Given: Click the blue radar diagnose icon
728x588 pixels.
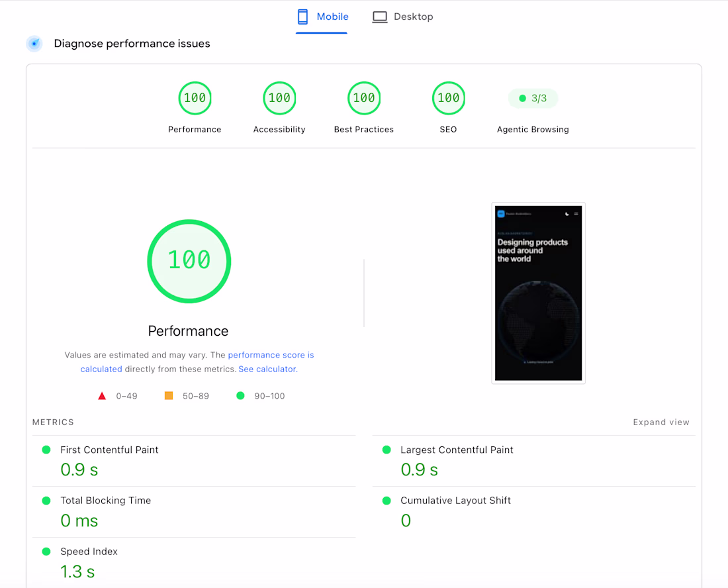Looking at the screenshot, I should (34, 44).
